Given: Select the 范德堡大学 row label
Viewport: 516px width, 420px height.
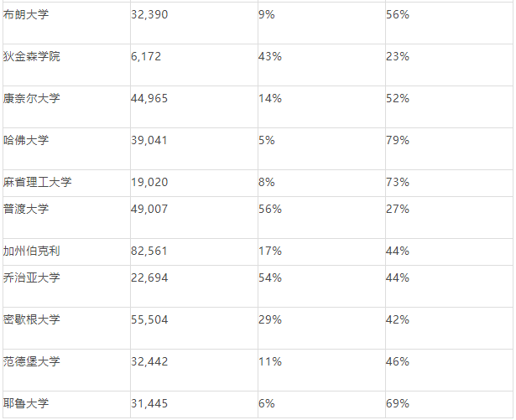Looking at the screenshot, I should point(32,361).
